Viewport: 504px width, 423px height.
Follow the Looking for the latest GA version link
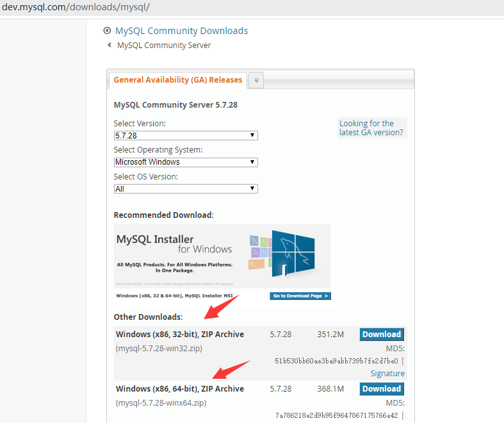click(371, 128)
